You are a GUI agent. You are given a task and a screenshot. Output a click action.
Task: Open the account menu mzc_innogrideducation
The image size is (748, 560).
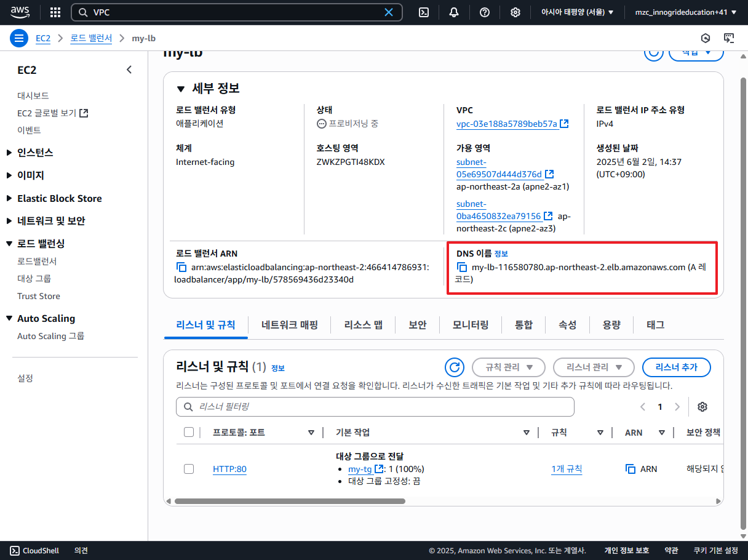[686, 12]
